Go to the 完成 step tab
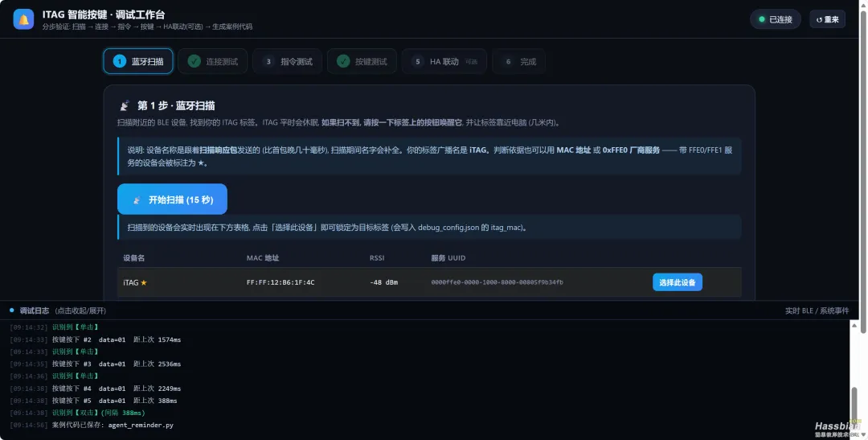 coord(518,61)
